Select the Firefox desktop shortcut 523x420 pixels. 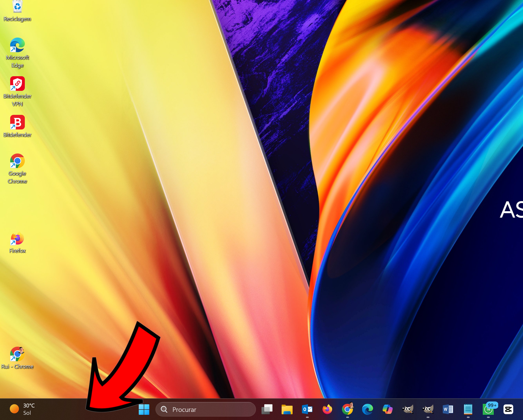tap(17, 242)
